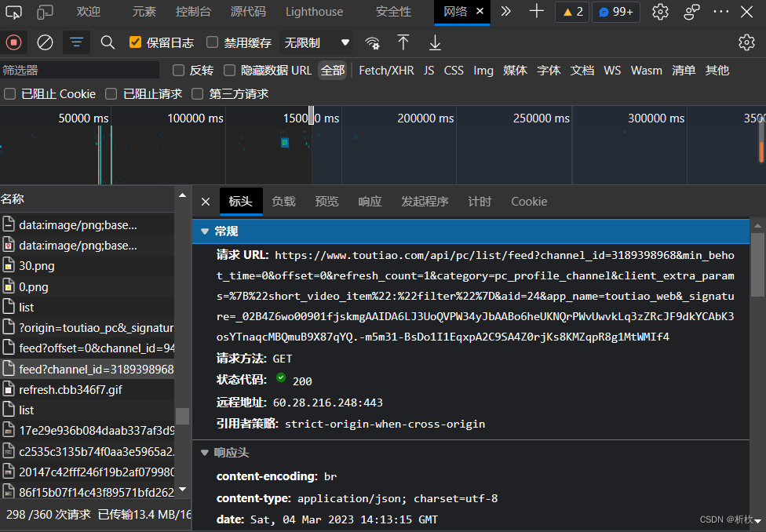Switch to 预览 details tab
This screenshot has width=766, height=532.
coord(326,202)
